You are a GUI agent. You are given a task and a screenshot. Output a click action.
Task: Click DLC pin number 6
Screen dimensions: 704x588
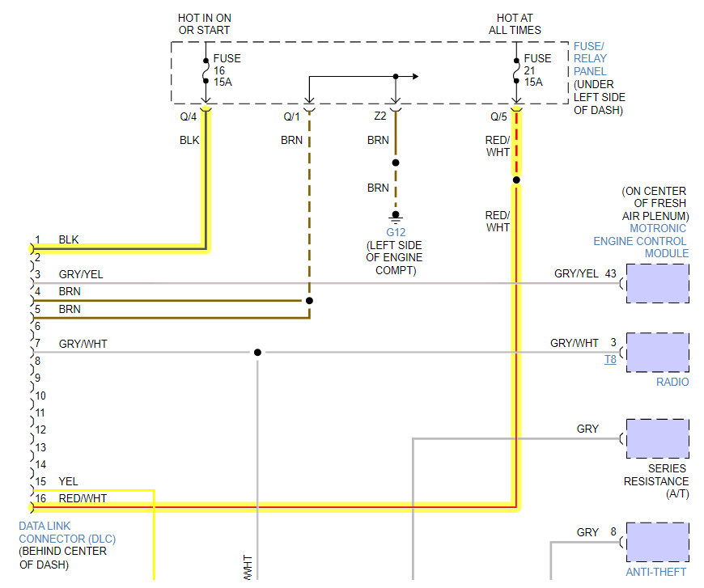click(38, 326)
